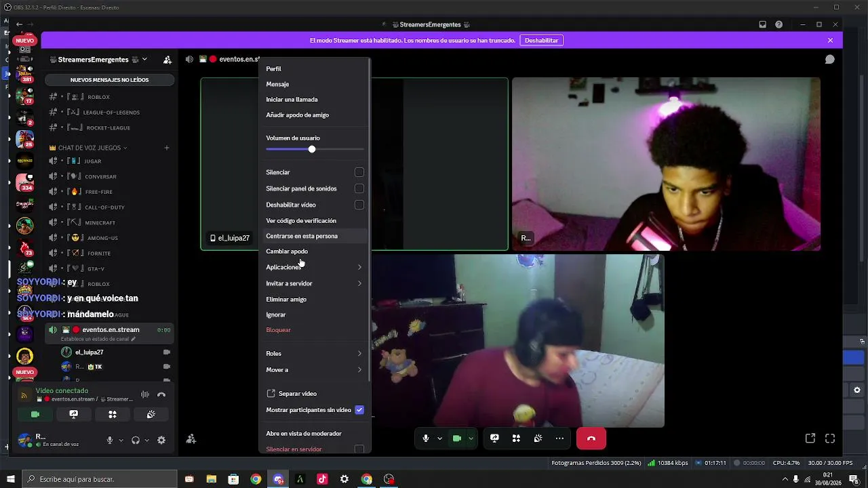This screenshot has width=868, height=488.
Task: Open the Discord help icon in title bar
Action: 778,24
